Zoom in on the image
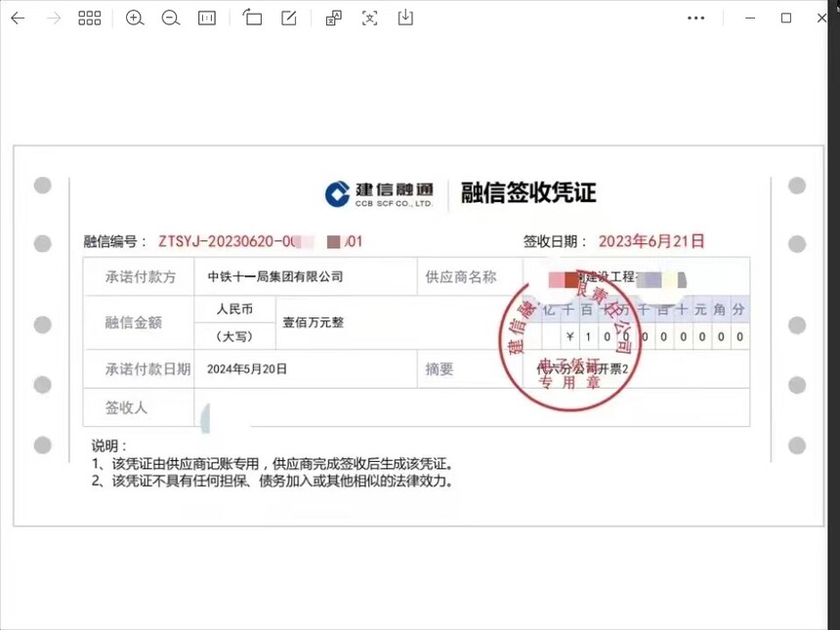The height and width of the screenshot is (630, 840). click(135, 19)
